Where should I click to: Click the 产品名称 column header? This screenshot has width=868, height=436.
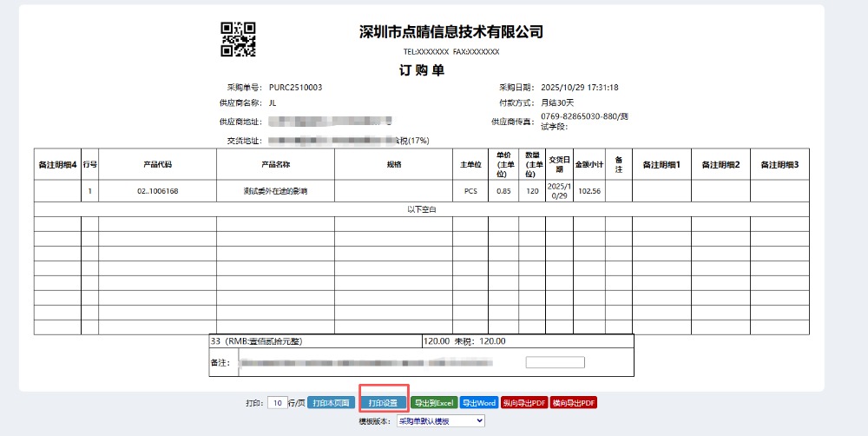[x=275, y=164]
